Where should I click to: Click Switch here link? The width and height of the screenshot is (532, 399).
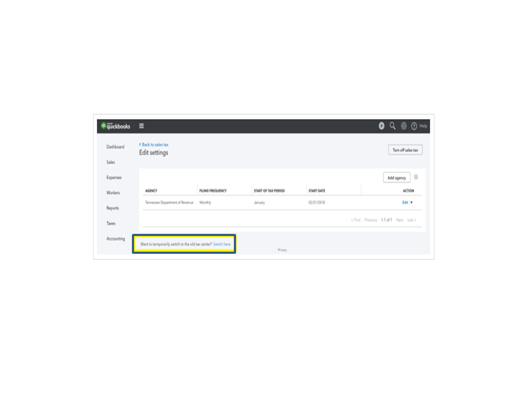click(x=222, y=244)
